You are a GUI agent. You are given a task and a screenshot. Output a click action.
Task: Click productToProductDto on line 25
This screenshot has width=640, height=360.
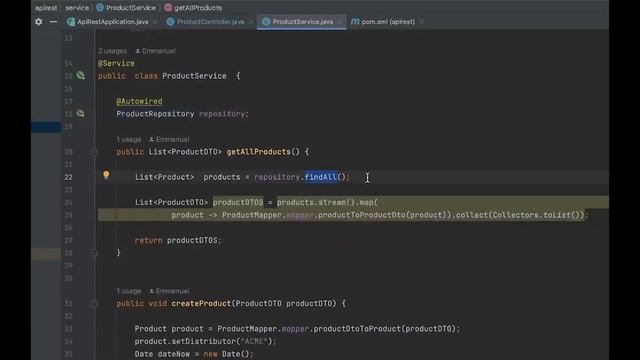coord(362,215)
